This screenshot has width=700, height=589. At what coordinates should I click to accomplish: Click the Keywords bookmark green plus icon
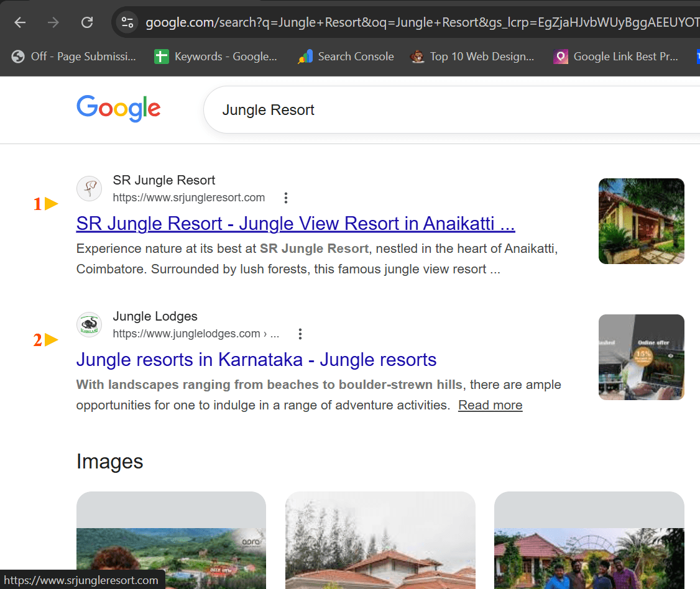[161, 57]
